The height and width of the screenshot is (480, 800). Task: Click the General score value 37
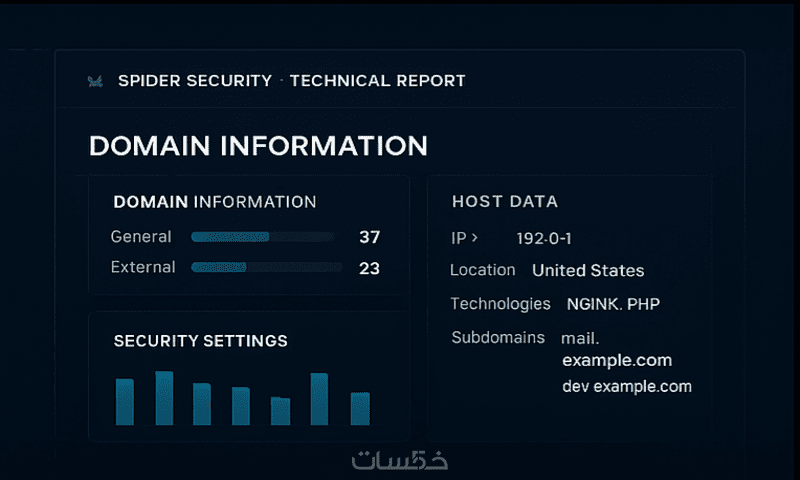[369, 237]
